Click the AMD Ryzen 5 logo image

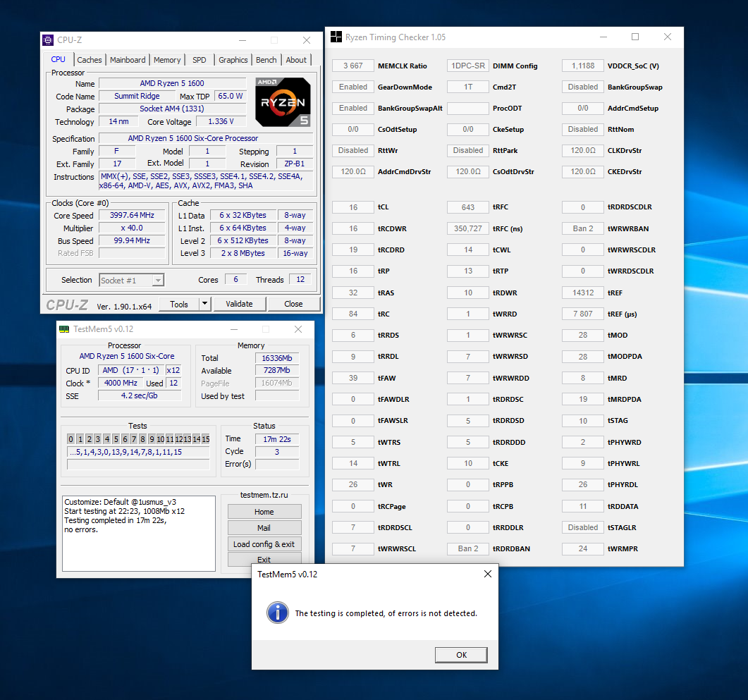[x=283, y=102]
